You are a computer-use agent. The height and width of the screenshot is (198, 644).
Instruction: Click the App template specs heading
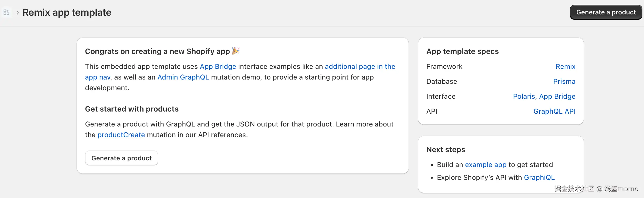(462, 51)
